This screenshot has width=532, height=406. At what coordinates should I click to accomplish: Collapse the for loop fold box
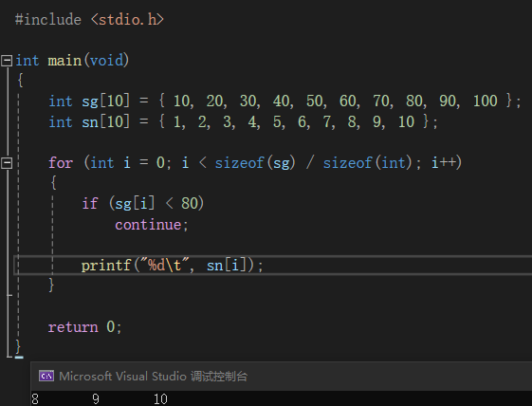(7, 163)
